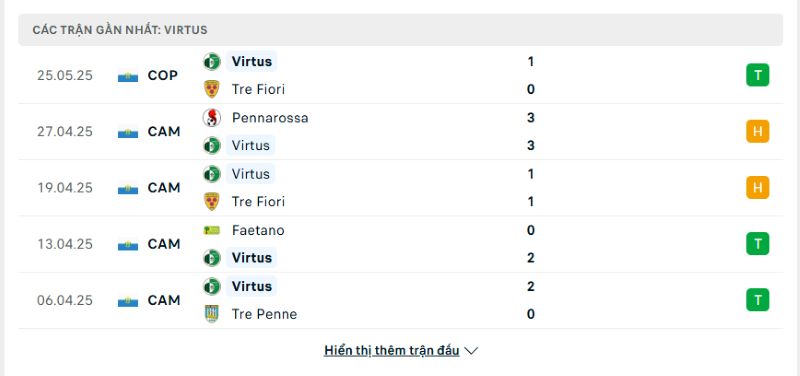Open Tre Penne team name link

[264, 314]
